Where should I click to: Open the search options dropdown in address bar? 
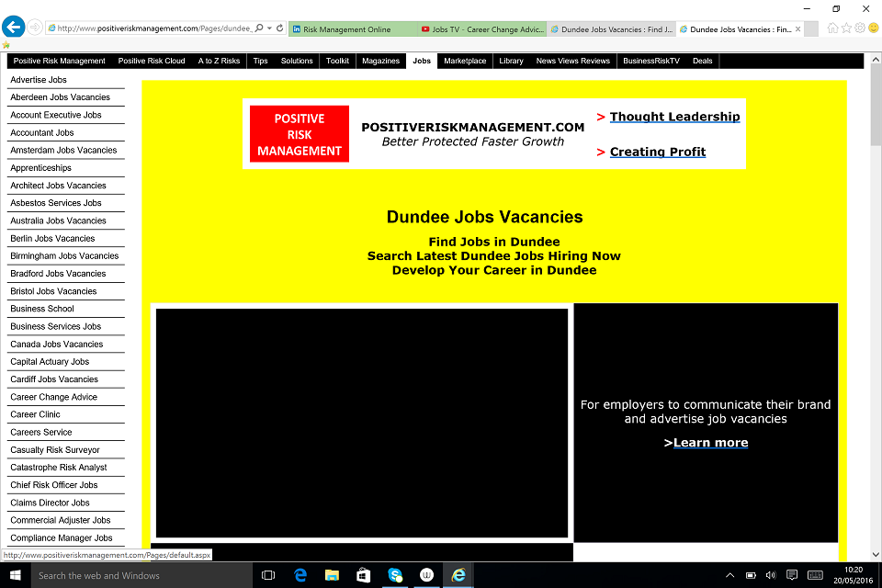pos(260,27)
